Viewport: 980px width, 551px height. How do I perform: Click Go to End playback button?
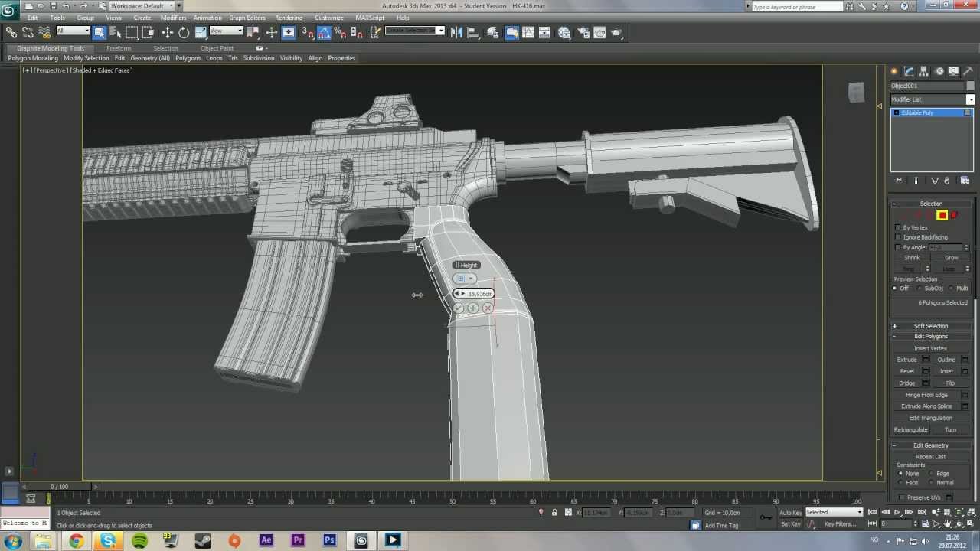pos(922,513)
